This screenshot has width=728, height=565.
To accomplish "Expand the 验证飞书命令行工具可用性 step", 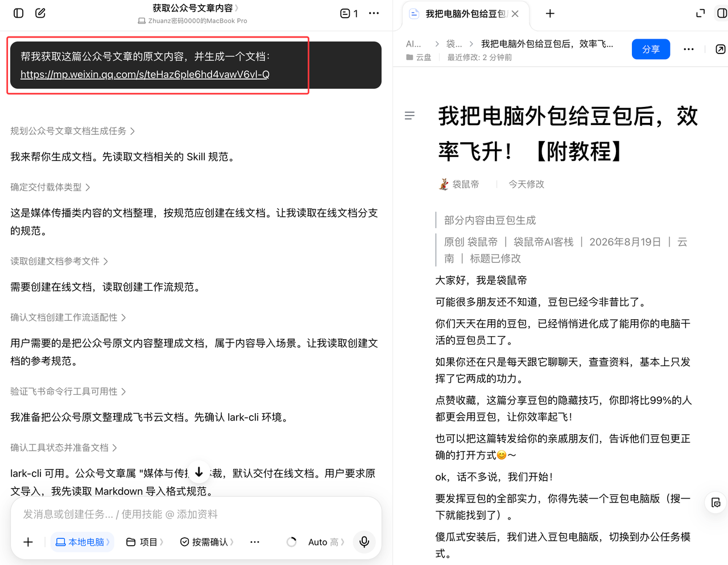I will 69,391.
